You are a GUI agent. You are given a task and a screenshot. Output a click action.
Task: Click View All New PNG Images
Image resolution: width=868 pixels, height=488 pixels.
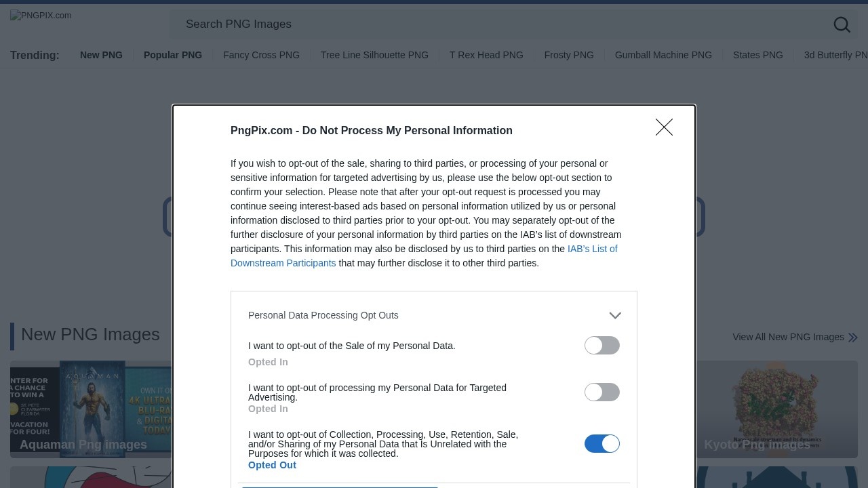[788, 337]
